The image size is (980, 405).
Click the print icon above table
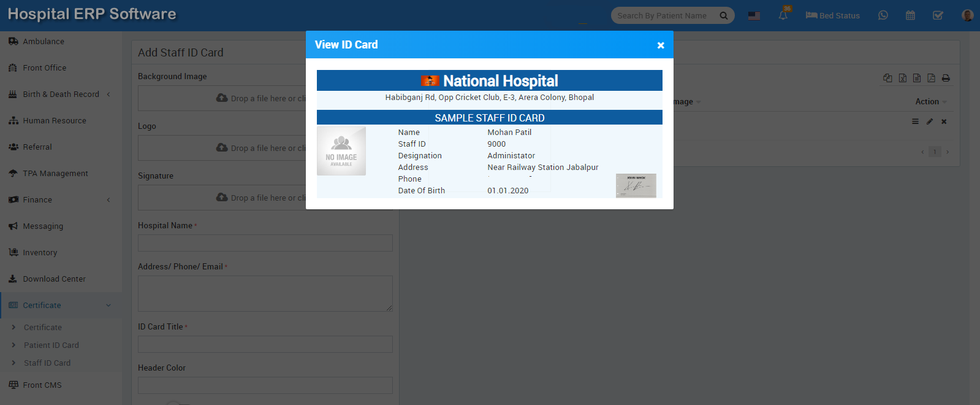pos(946,78)
